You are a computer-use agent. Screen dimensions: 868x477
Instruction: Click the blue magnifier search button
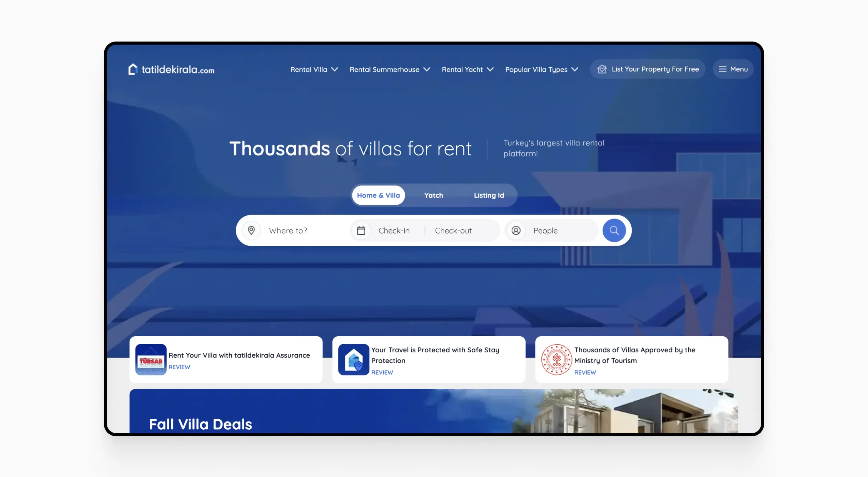(614, 230)
